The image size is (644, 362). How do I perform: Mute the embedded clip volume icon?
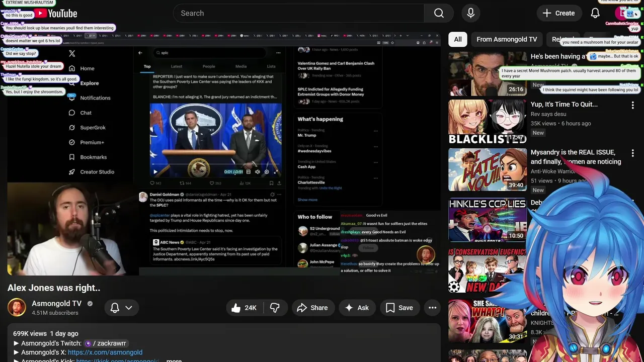coord(257,171)
